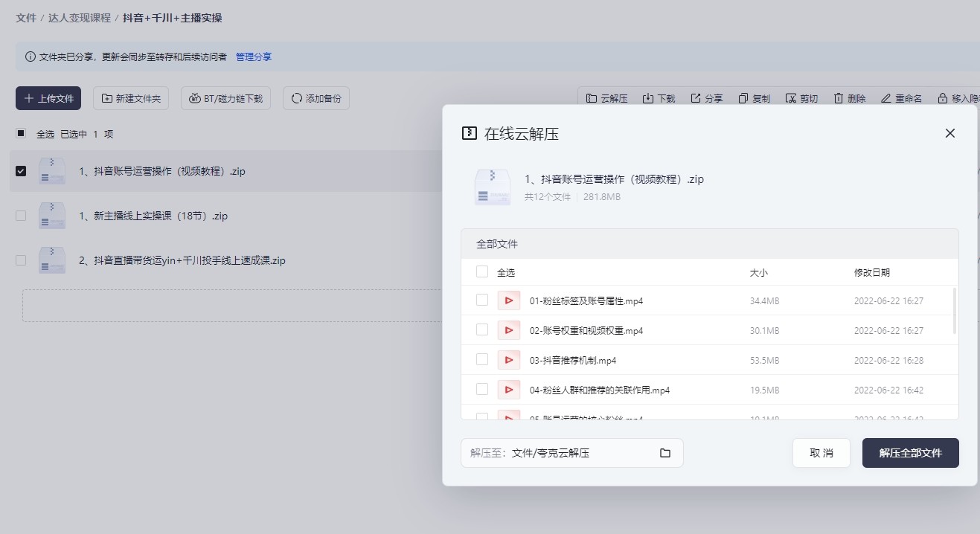The height and width of the screenshot is (534, 980).
Task: Click size value 53.5MB
Action: coord(764,361)
